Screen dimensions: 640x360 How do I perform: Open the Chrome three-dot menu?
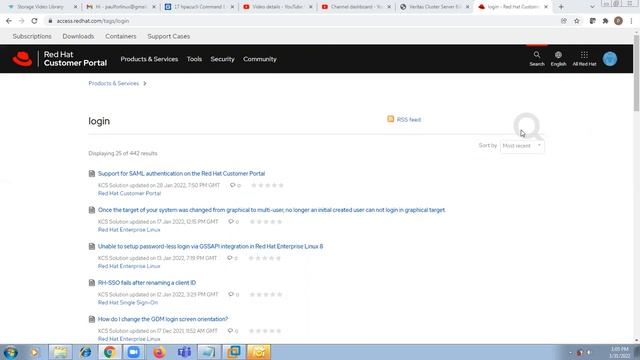pos(631,21)
